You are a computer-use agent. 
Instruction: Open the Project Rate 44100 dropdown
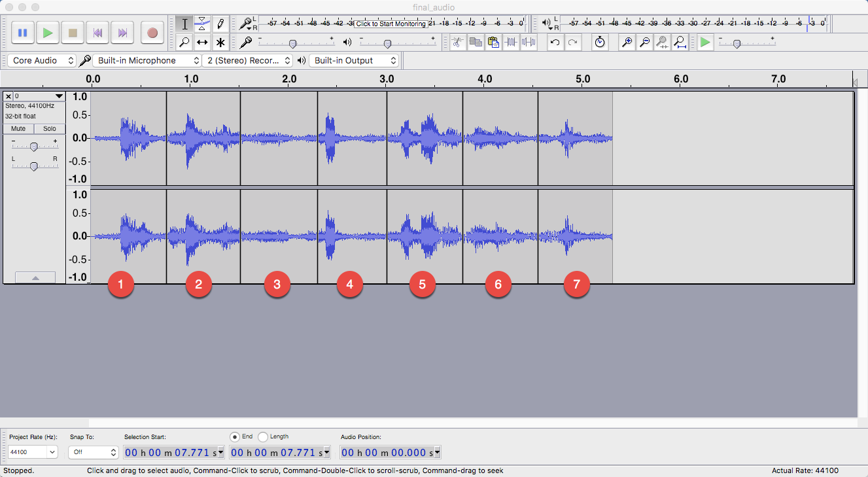pos(33,452)
